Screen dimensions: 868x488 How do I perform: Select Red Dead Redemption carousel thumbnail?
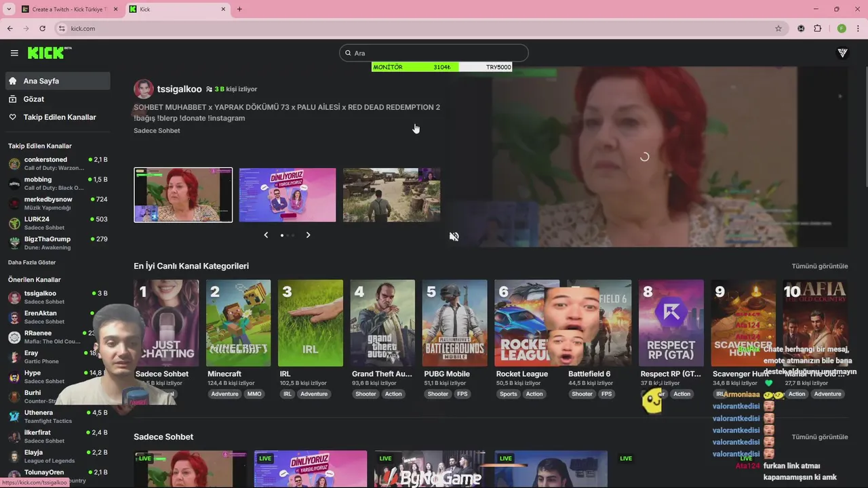click(x=391, y=195)
